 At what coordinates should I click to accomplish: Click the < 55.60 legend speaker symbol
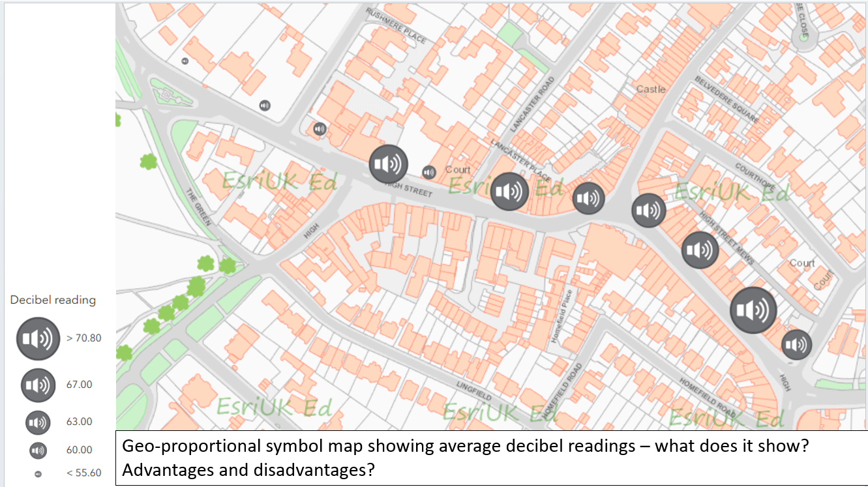tap(38, 474)
